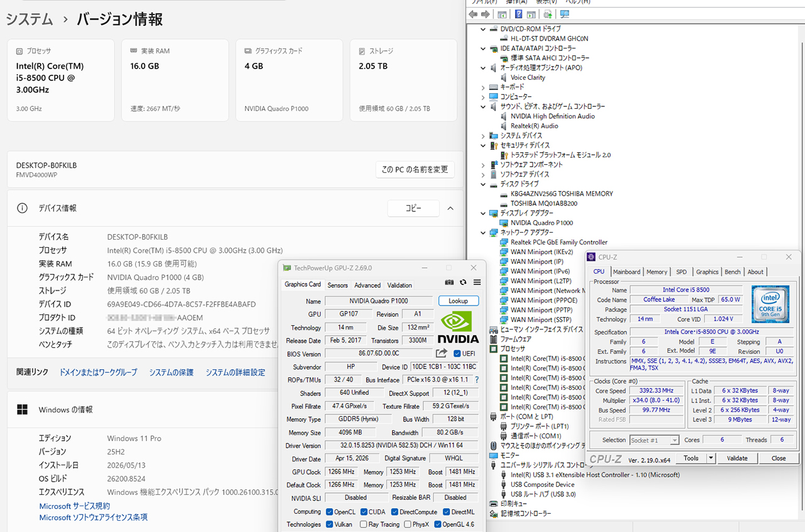Click the Windows logo beside Windows の情報
Image resolution: width=805 pixels, height=532 pixels.
(22, 409)
